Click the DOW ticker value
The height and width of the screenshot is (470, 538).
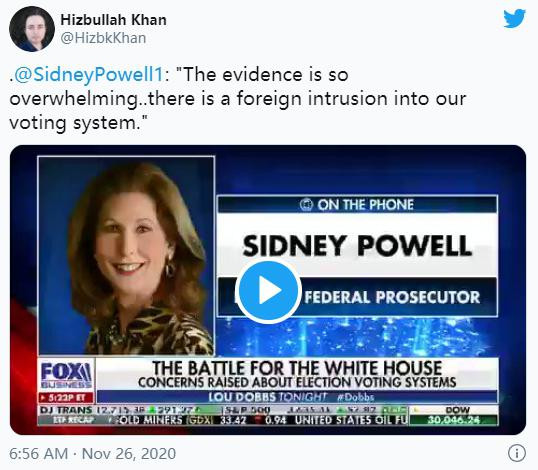[454, 420]
